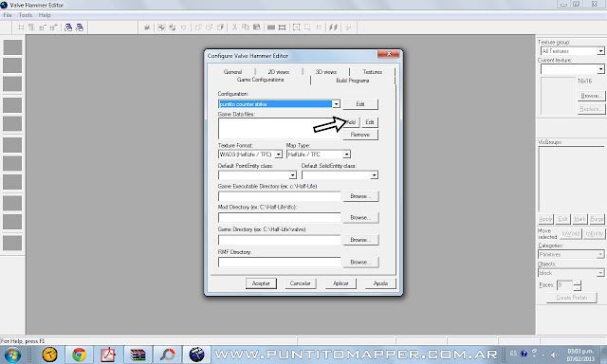
Task: Click the Ayuda button
Action: pyautogui.click(x=380, y=283)
